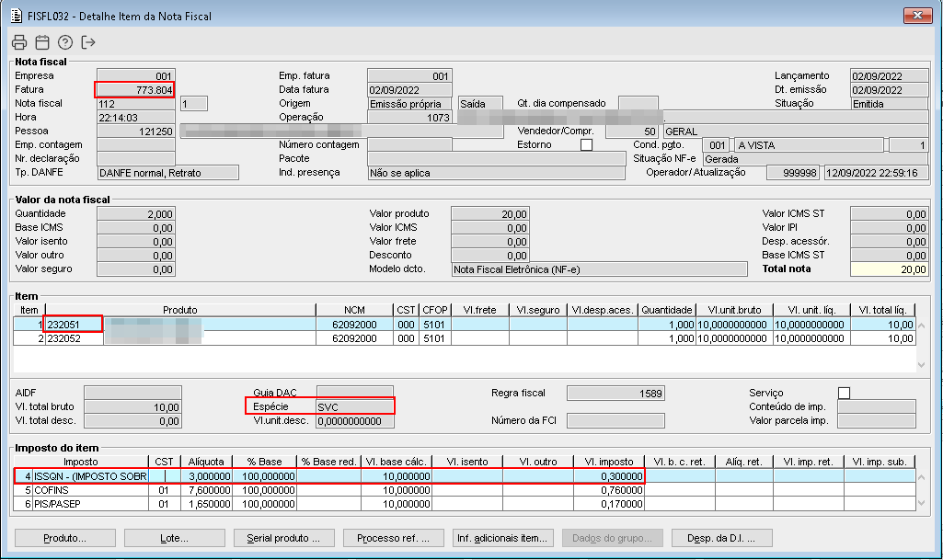Click the Produto... button
Viewport: 943px width, 560px height.
click(x=65, y=538)
